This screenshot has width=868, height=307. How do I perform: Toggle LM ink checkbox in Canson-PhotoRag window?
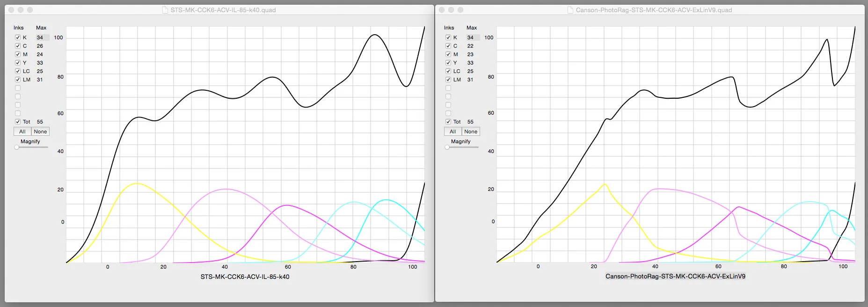[x=448, y=80]
